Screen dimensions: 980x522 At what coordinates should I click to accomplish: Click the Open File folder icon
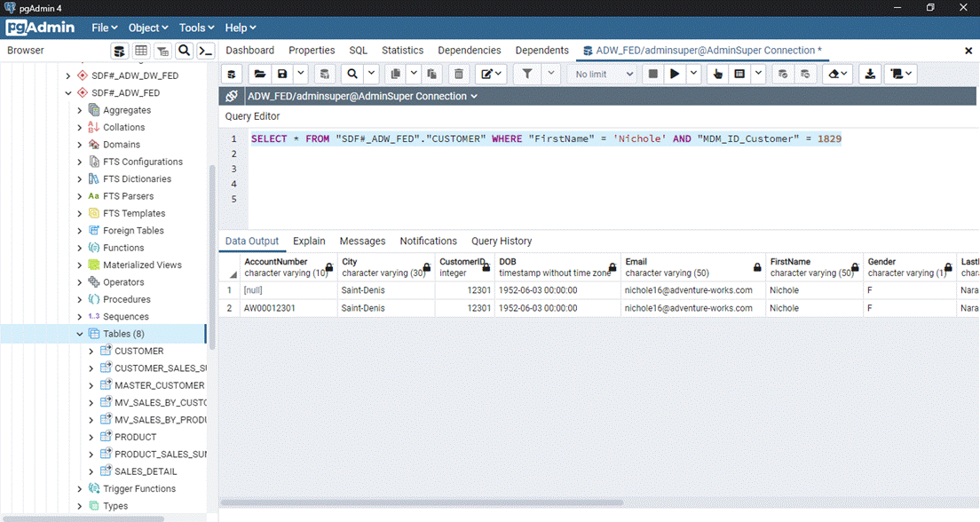(x=259, y=75)
